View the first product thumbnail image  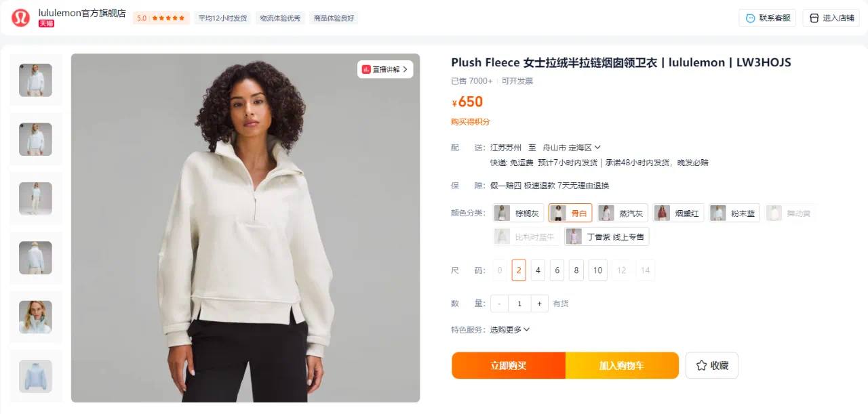point(35,80)
